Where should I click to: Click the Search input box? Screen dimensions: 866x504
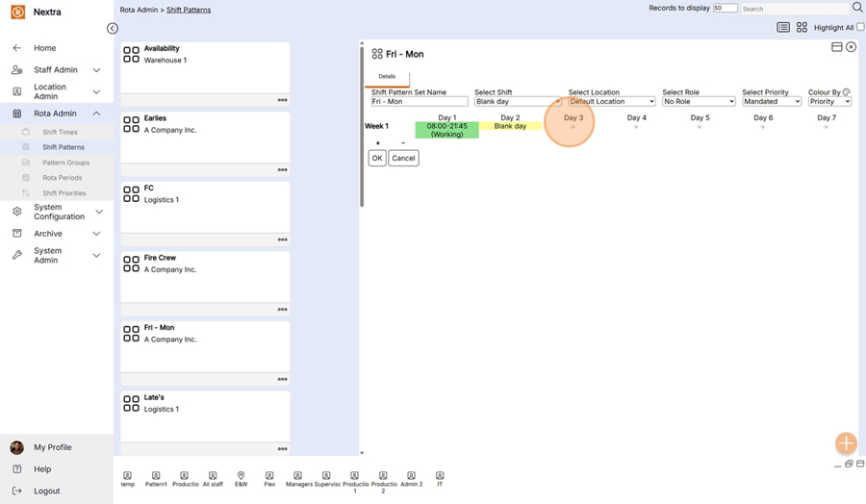796,9
